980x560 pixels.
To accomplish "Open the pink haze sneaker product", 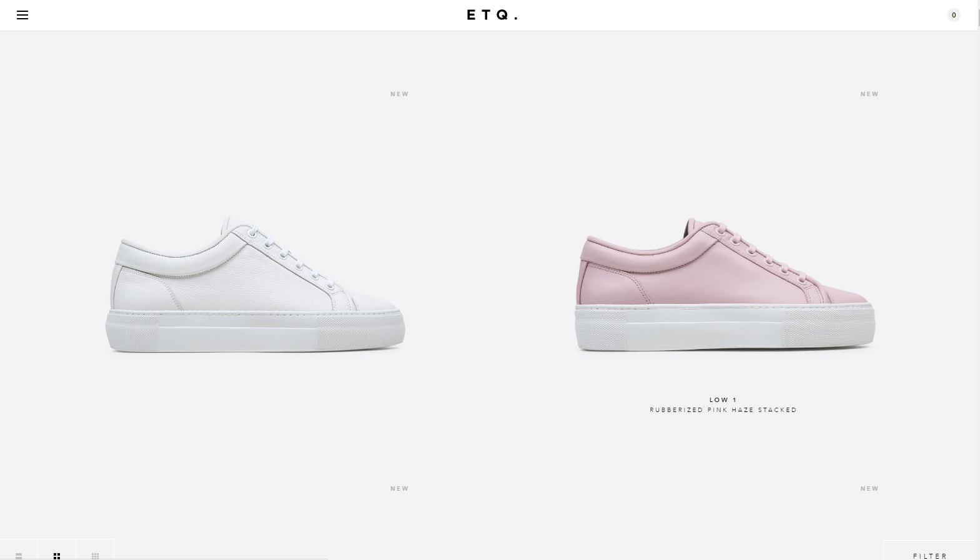I will pyautogui.click(x=725, y=285).
